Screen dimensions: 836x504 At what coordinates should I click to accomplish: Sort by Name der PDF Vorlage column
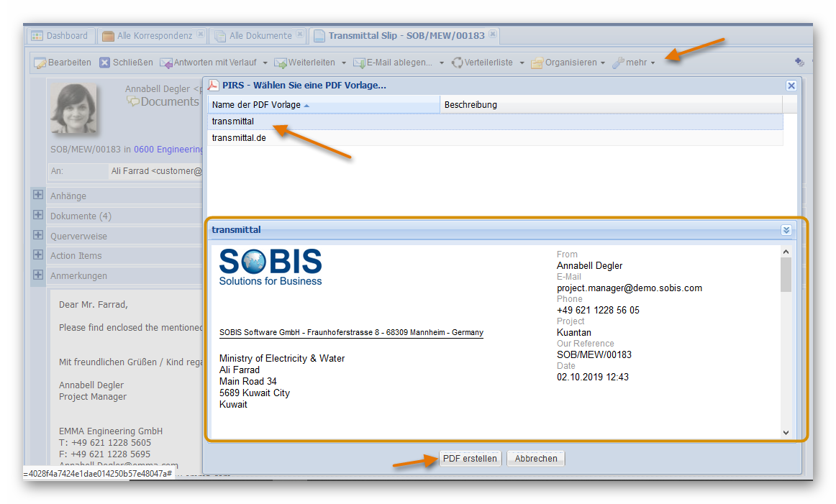(256, 105)
